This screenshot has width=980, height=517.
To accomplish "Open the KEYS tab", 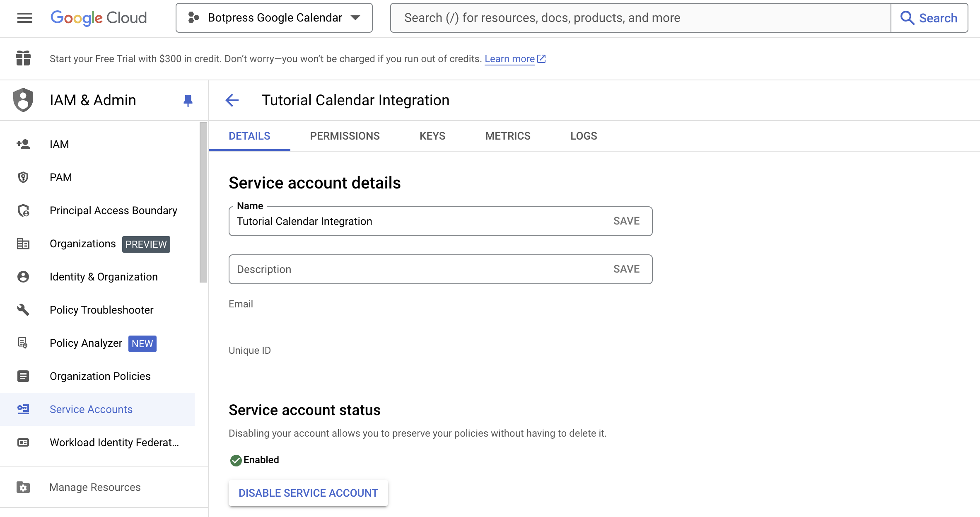I will coord(432,136).
